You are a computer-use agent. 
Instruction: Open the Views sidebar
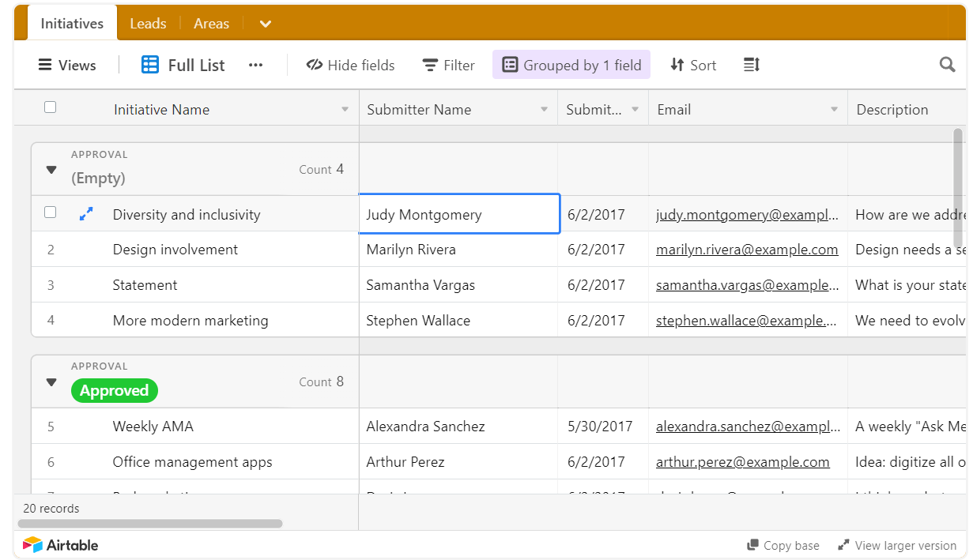[x=66, y=64]
